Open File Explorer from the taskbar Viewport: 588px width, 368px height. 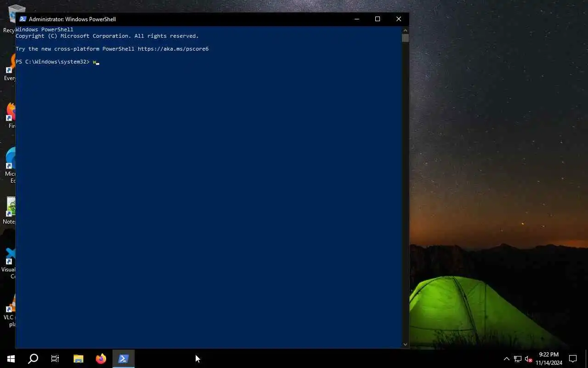(79, 359)
